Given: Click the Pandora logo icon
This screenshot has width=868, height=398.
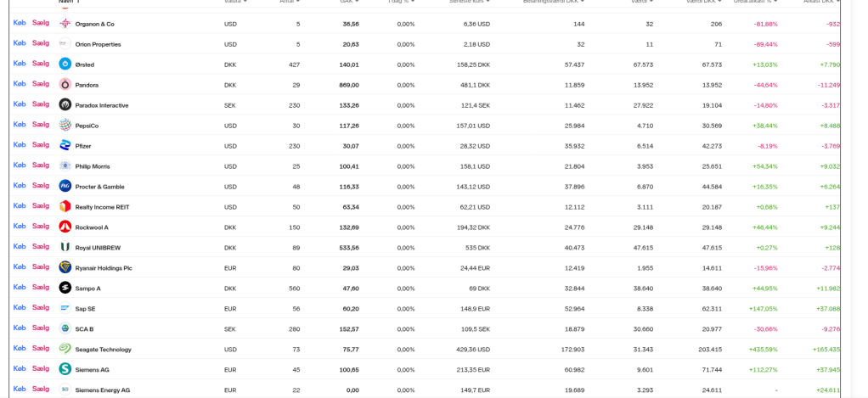Looking at the screenshot, I should pyautogui.click(x=65, y=84).
